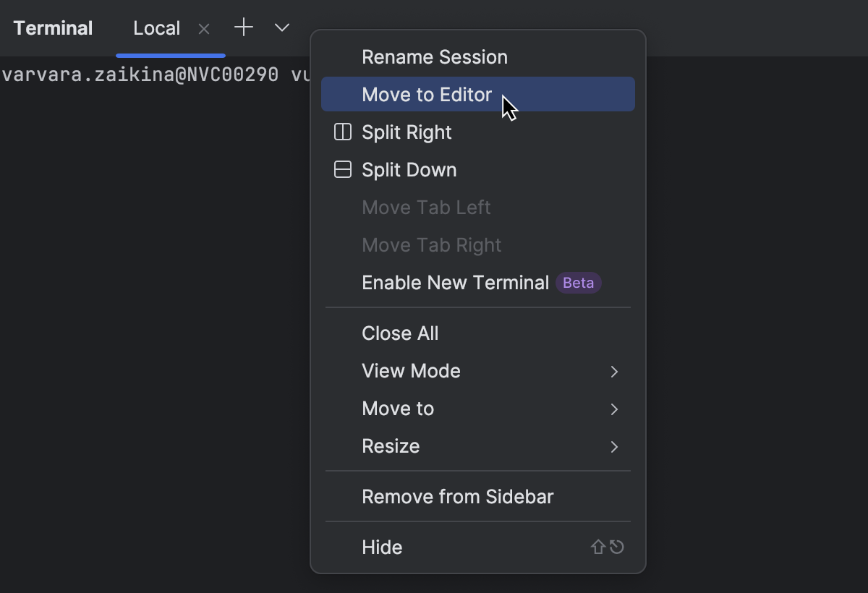Expand the View Mode submenu
The image size is (868, 593).
pos(411,371)
